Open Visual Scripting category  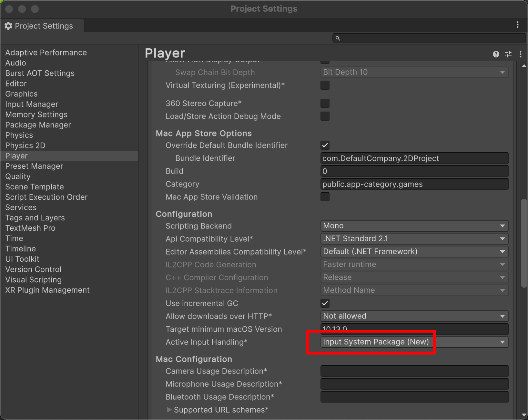click(34, 280)
